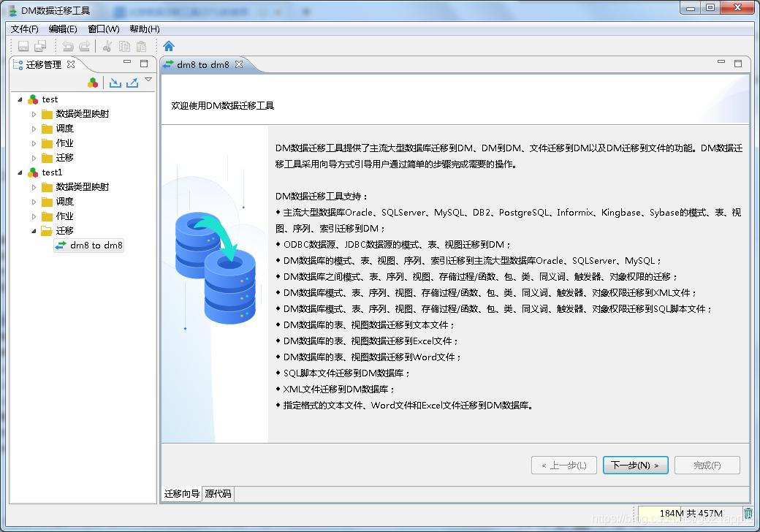Viewport: 760px width, 532px height.
Task: Open the 文件(F) menu
Action: pyautogui.click(x=24, y=28)
